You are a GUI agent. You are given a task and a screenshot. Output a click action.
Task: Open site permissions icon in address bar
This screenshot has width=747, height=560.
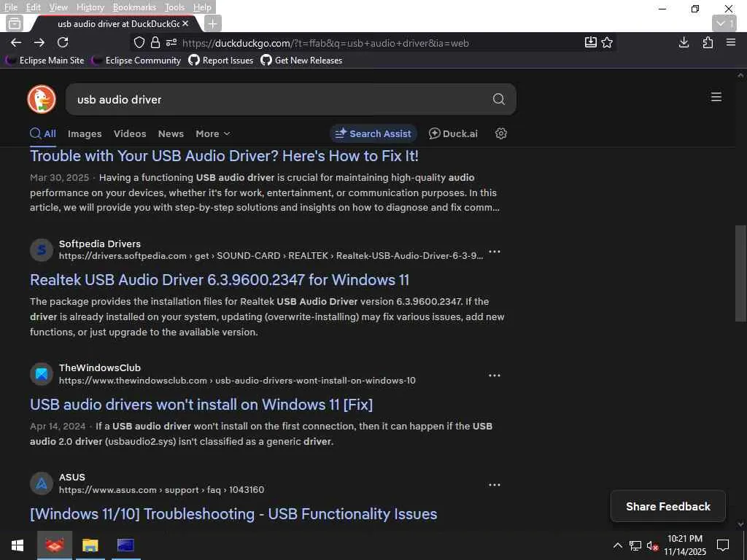(171, 43)
